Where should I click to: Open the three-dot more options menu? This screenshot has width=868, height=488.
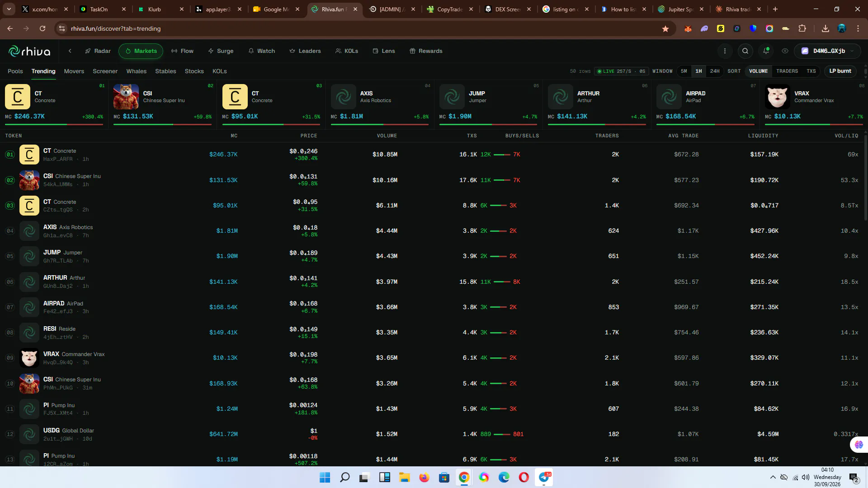coord(725,51)
